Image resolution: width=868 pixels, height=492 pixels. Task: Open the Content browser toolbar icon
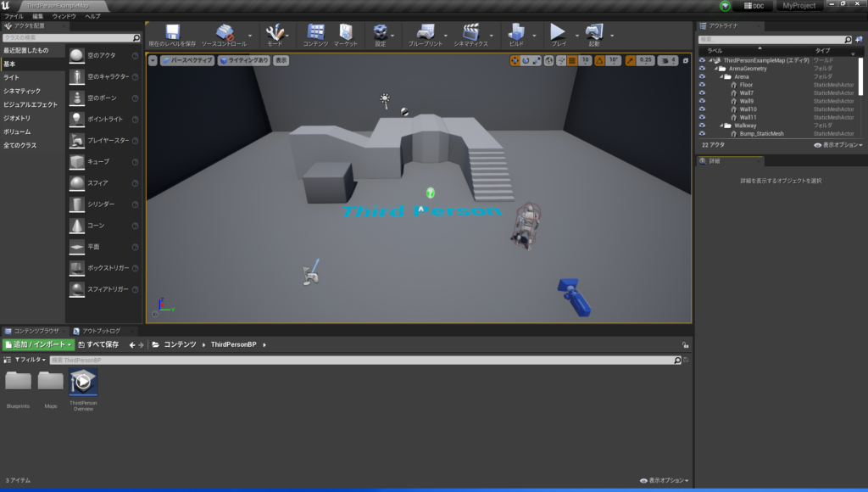click(315, 33)
